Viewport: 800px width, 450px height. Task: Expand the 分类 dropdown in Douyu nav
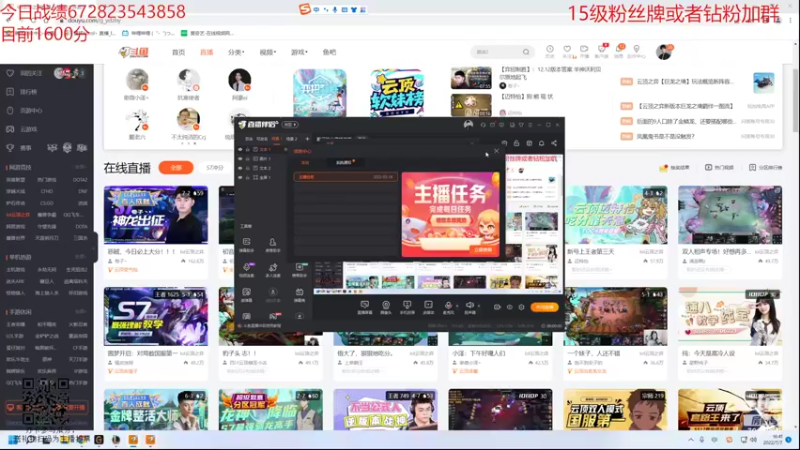tap(236, 52)
